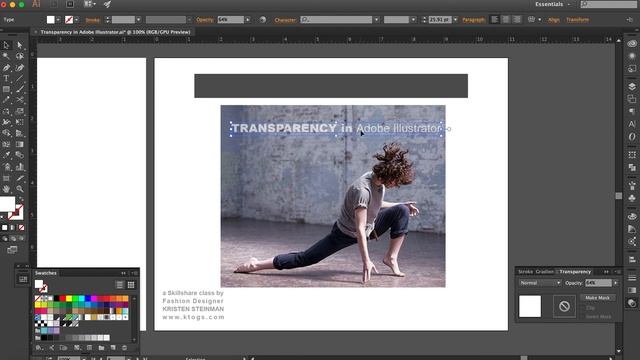Open Swatches panel flyout menu
Viewport: 640px width, 360px height.
point(134,273)
